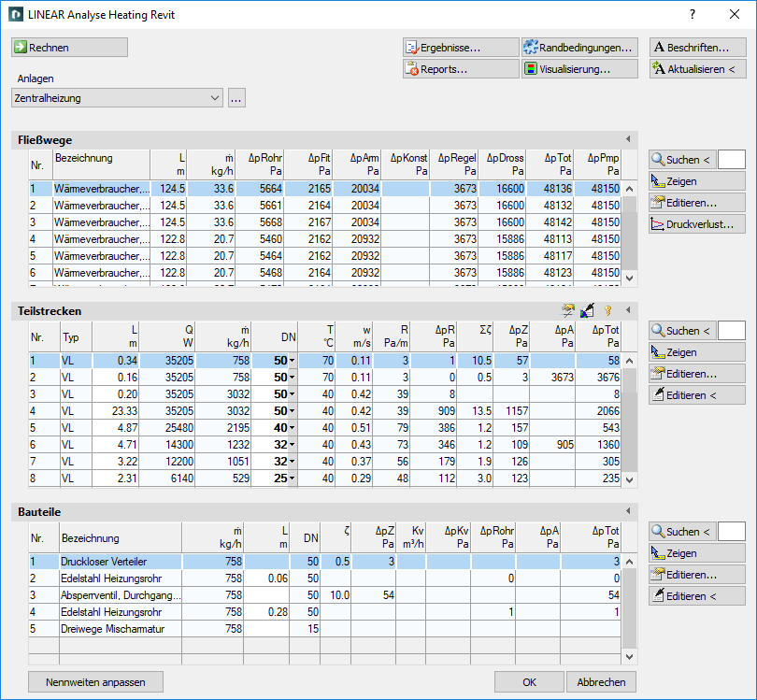This screenshot has height=700, width=757.
Task: Open DN dropdown for Teilstrecke row 2
Action: point(293,378)
